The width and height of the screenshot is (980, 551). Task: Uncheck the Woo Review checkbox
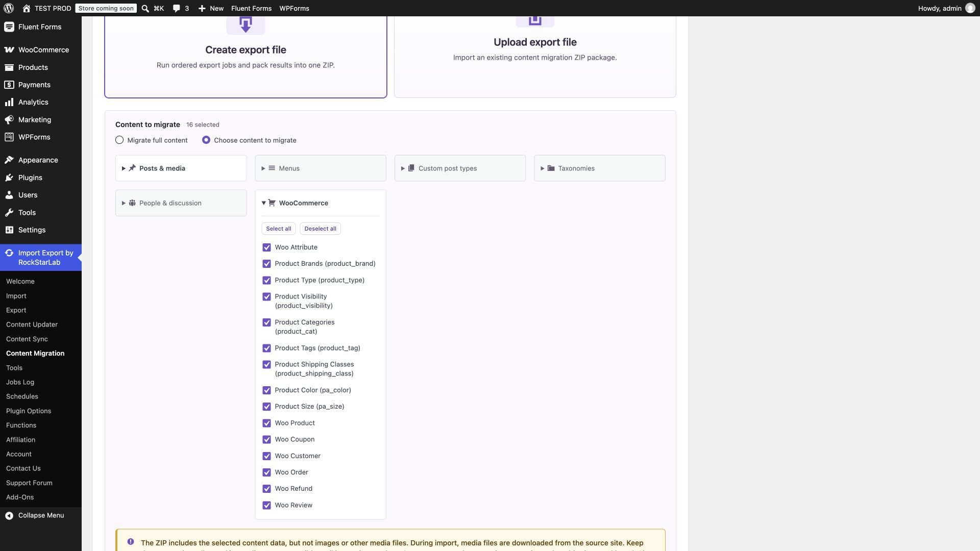pyautogui.click(x=266, y=505)
